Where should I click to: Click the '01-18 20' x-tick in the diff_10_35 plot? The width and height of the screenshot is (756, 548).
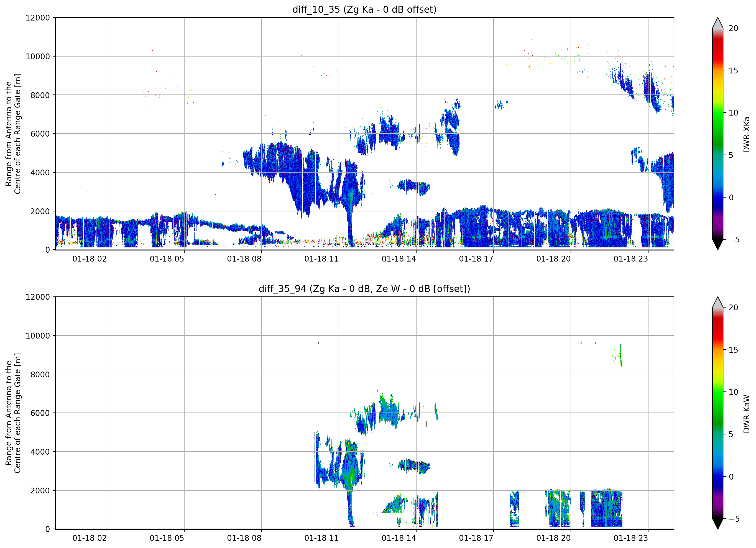[x=554, y=259]
